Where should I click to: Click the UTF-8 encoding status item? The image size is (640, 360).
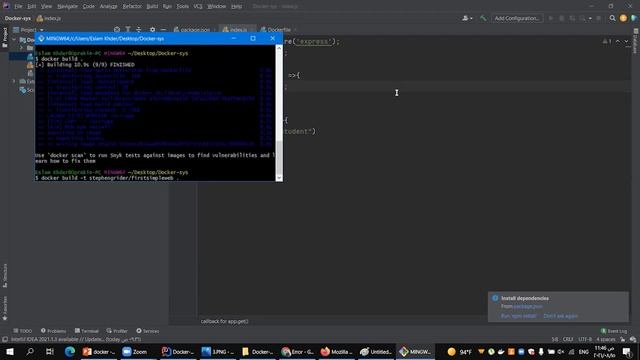[585, 339]
